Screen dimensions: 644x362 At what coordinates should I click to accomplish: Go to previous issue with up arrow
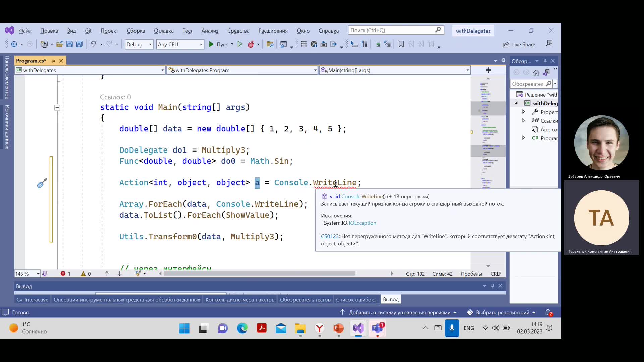pyautogui.click(x=107, y=274)
